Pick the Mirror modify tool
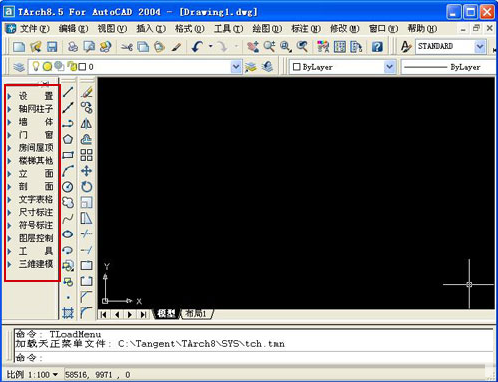498x382 pixels. [x=86, y=124]
